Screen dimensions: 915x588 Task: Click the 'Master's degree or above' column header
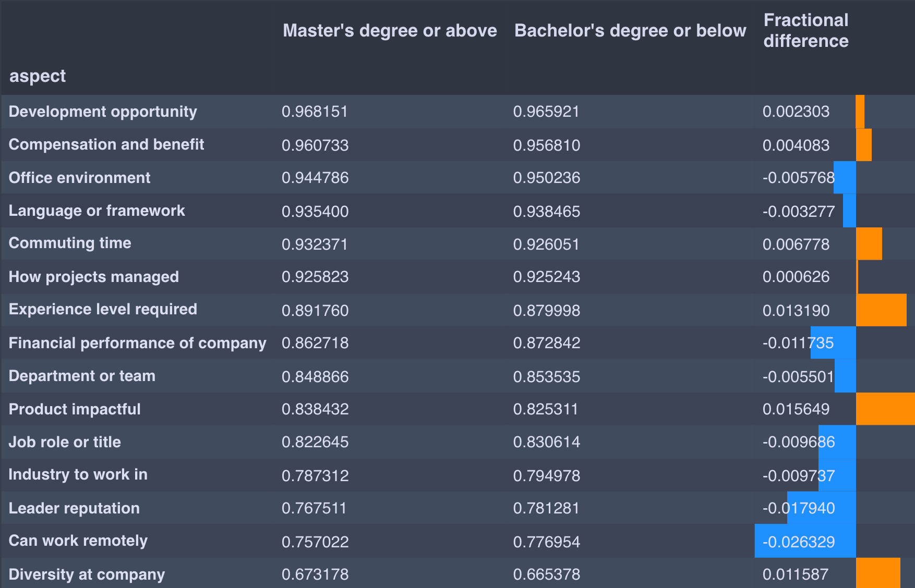390,31
